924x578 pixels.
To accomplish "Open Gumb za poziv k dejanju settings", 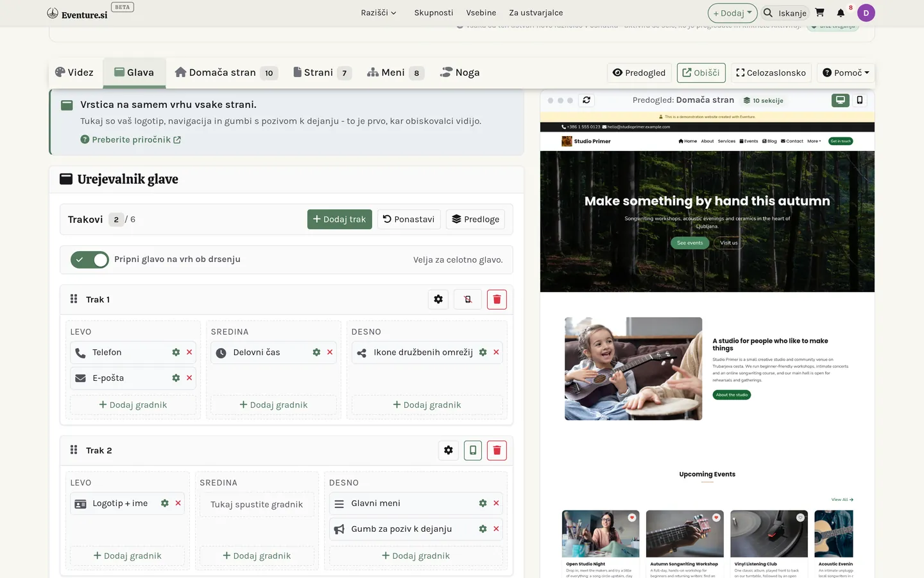I will click(x=483, y=529).
